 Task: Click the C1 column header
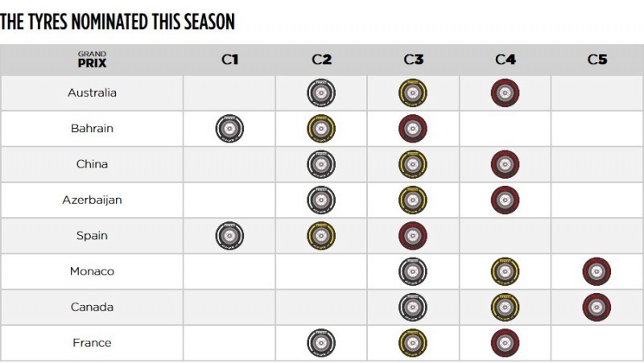point(229,60)
